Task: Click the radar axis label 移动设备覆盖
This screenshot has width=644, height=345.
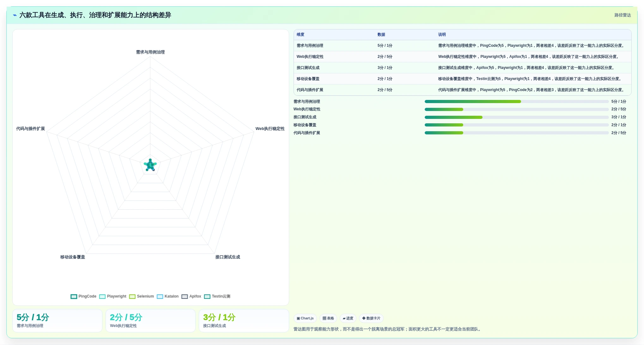Action: 73,257
